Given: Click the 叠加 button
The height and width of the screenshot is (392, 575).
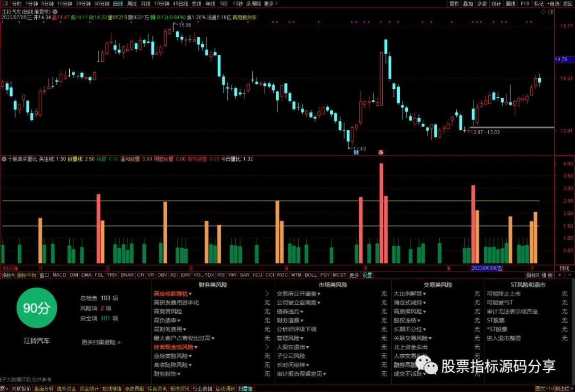Looking at the screenshot, I should coord(469,3).
